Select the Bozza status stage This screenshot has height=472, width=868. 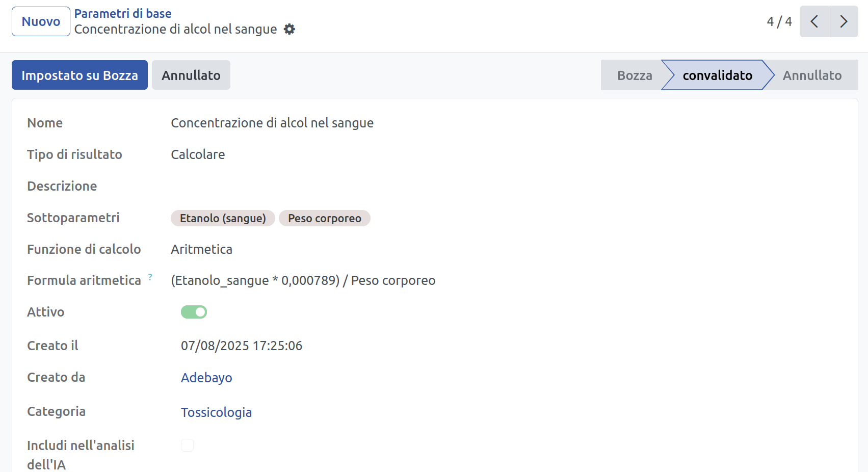click(634, 75)
